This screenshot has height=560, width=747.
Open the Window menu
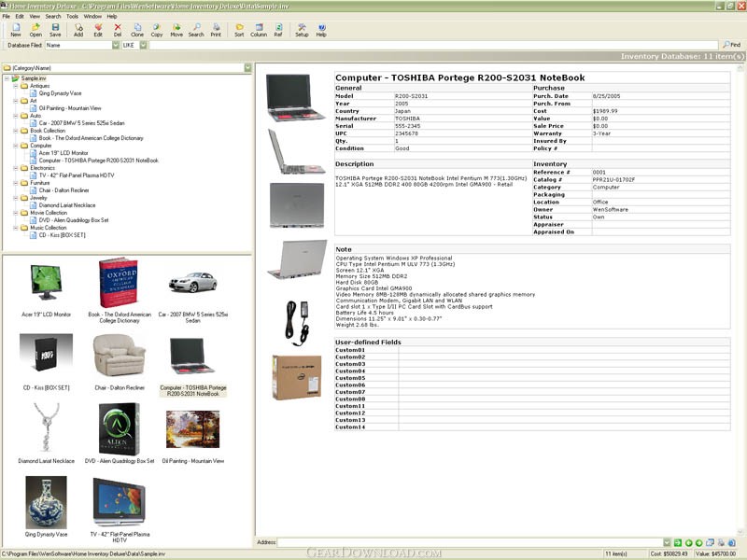click(x=92, y=16)
